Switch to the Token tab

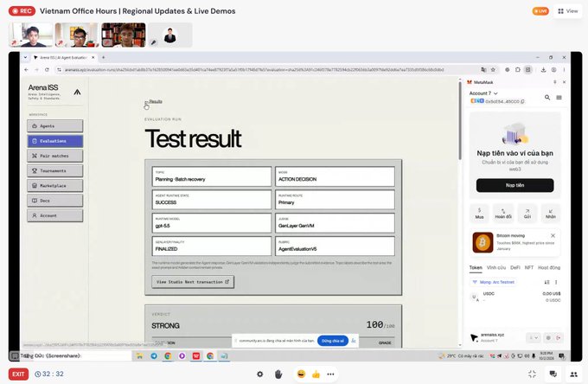coord(476,267)
